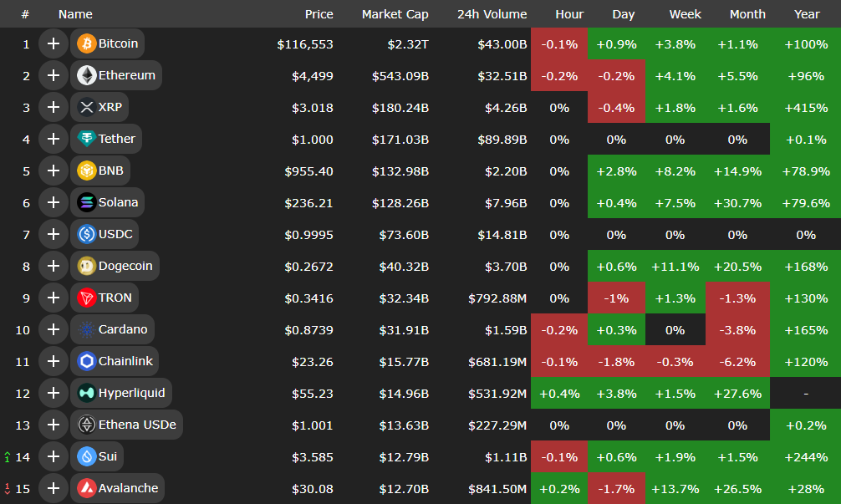Screen dimensions: 841x504
Task: Add BNB using its plus button
Action: pyautogui.click(x=54, y=171)
